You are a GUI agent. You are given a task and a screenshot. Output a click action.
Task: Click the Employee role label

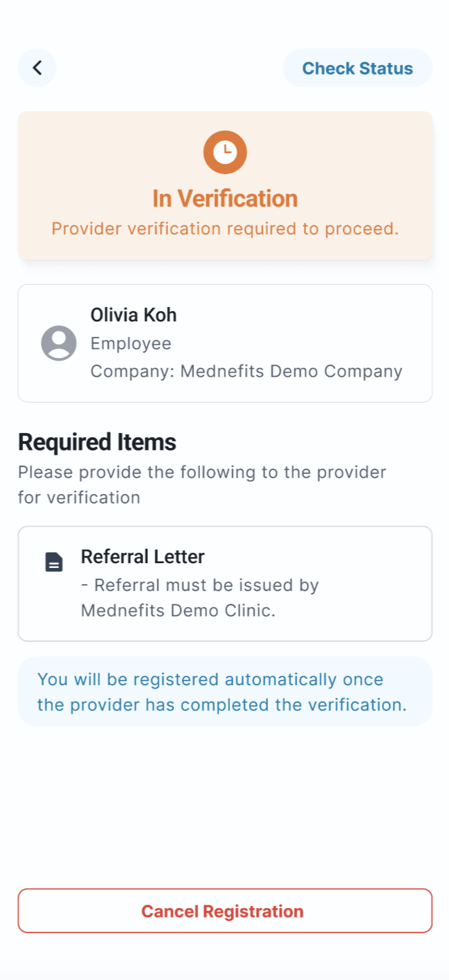(131, 344)
